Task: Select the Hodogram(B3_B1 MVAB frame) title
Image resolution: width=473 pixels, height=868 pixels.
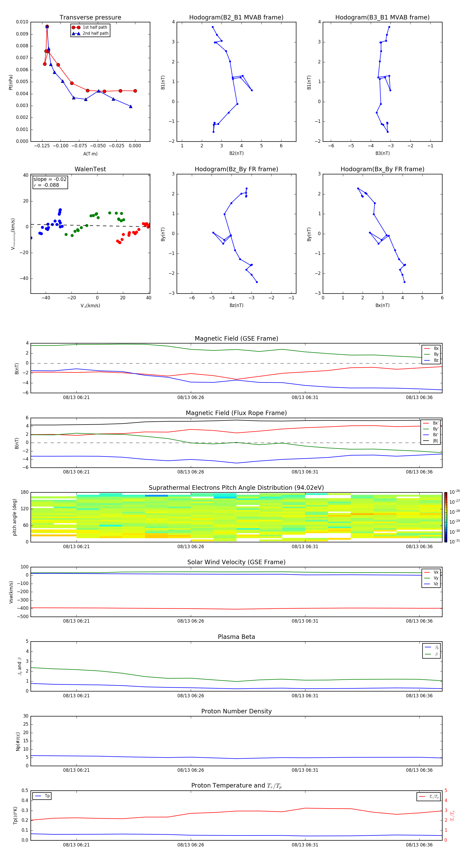Action: [382, 18]
